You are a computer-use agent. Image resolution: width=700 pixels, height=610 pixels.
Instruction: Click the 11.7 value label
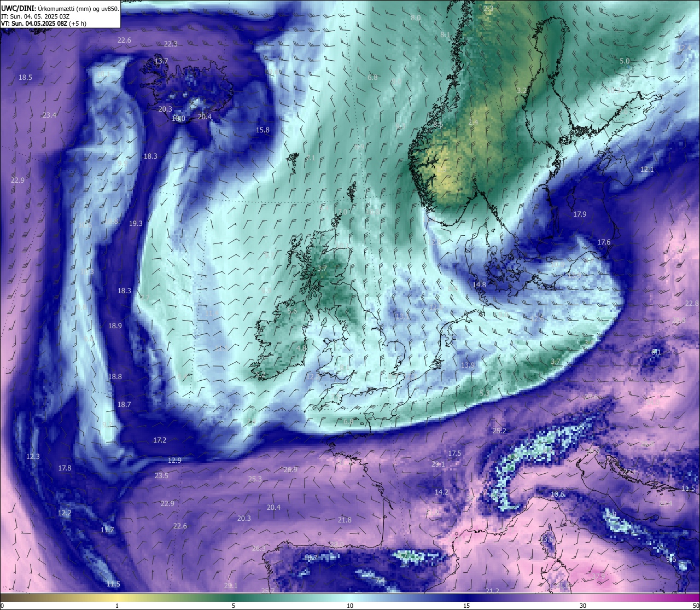pyautogui.click(x=107, y=530)
